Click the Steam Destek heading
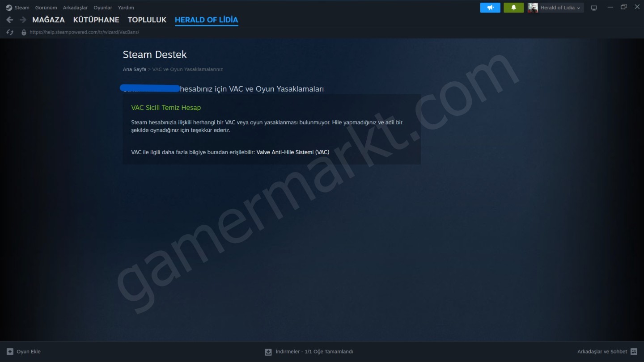 155,55
